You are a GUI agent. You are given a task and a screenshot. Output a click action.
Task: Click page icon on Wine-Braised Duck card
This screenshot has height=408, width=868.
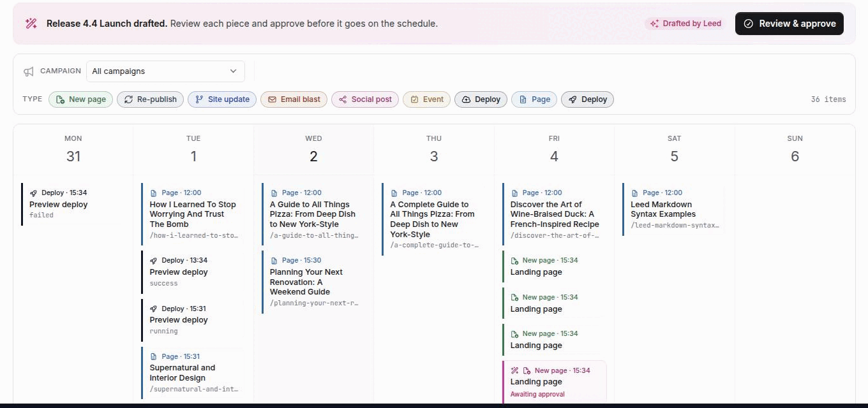(x=514, y=193)
